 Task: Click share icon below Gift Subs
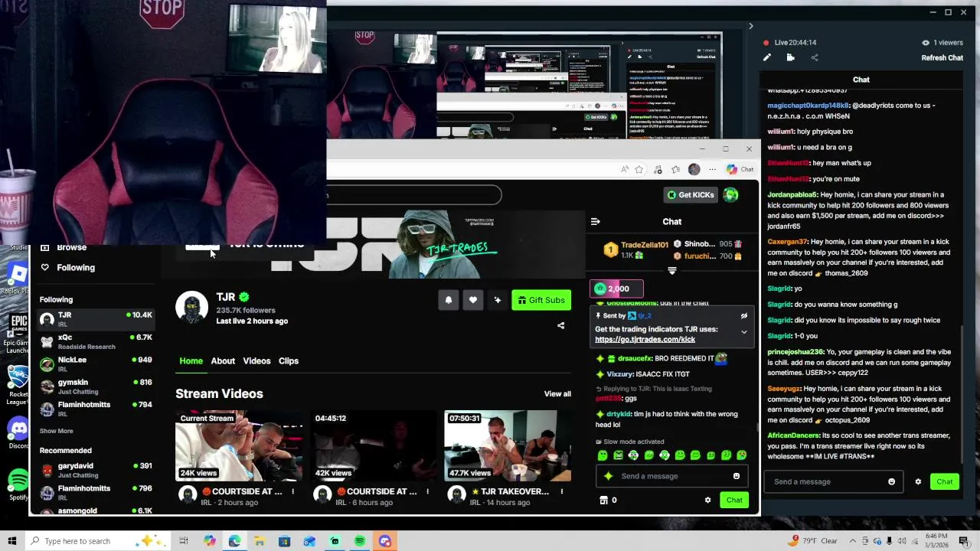pos(560,325)
